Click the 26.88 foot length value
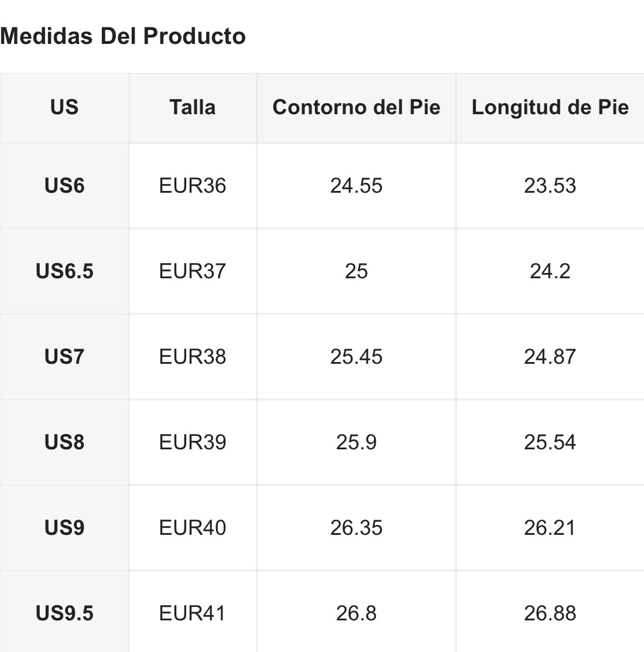Image resolution: width=644 pixels, height=652 pixels. click(x=550, y=613)
